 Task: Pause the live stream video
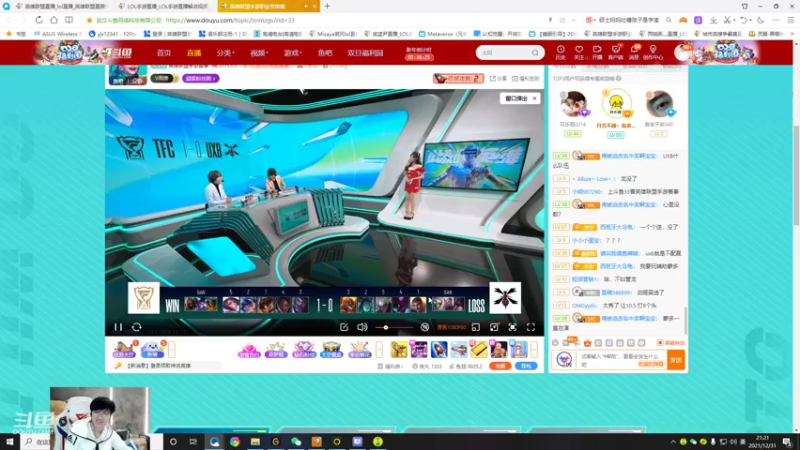tap(118, 327)
